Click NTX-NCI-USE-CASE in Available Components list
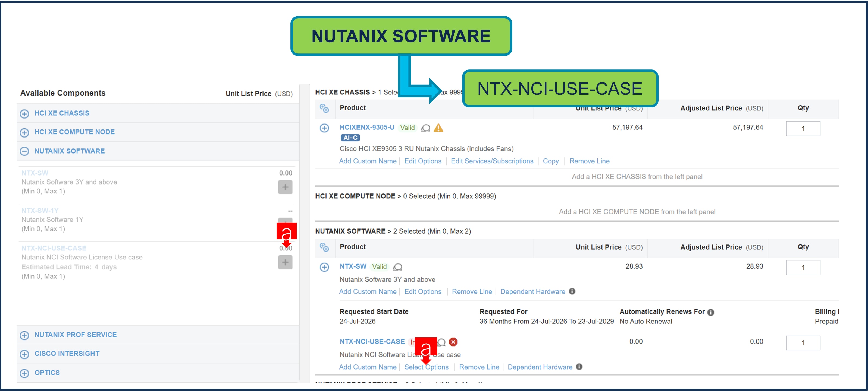 click(54, 248)
